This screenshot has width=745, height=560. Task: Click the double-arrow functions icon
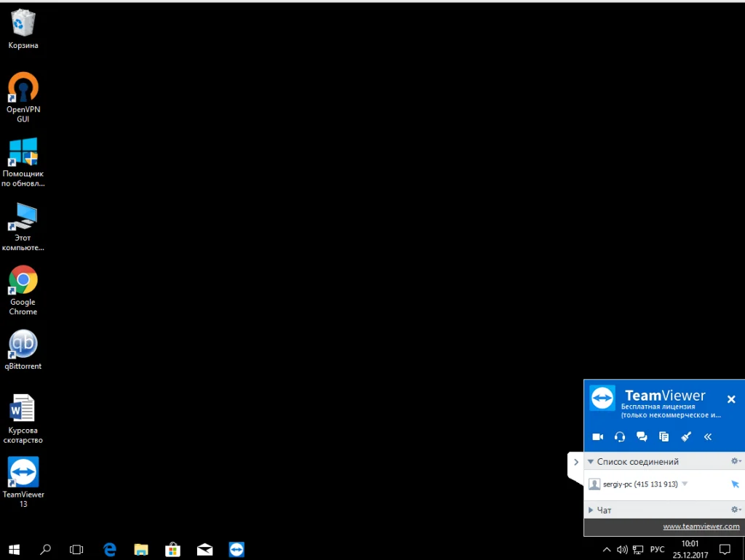coord(707,436)
